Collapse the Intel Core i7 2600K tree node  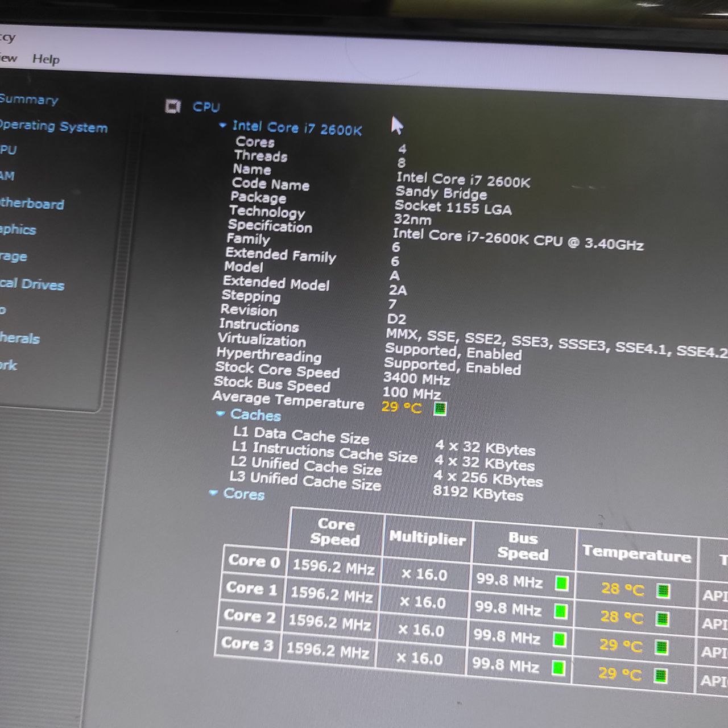223,125
